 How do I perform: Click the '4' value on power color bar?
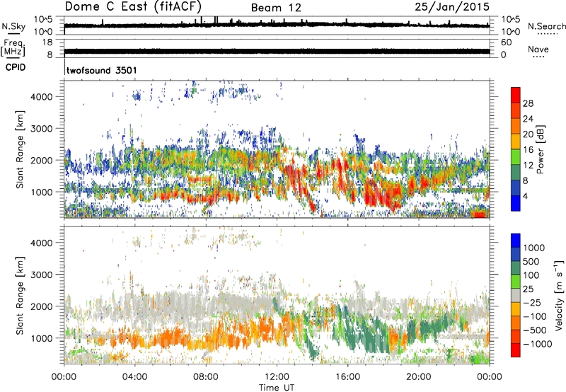point(525,197)
